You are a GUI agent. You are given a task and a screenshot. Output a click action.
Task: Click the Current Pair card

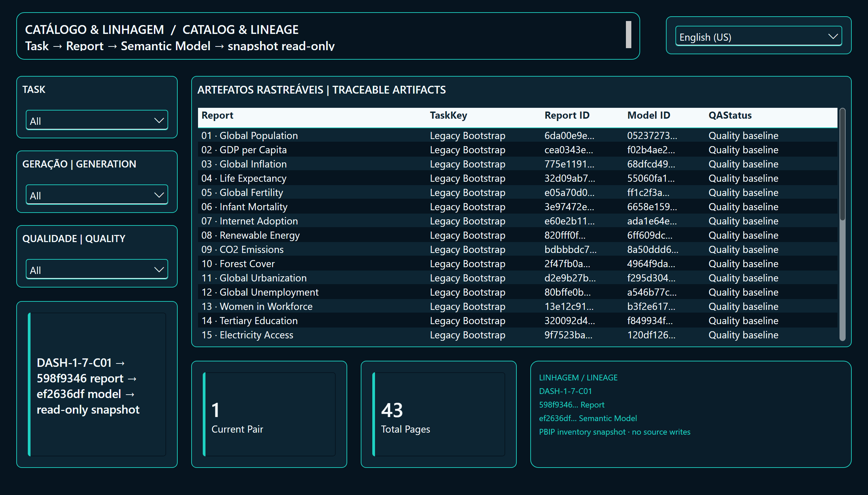pos(269,414)
